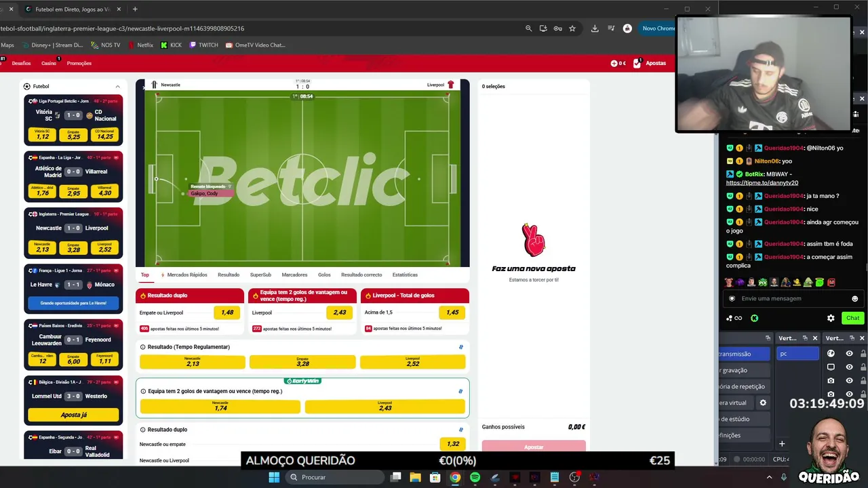Open the TWITCH bookmark
Screen dimensions: 868x488
pyautogui.click(x=203, y=45)
